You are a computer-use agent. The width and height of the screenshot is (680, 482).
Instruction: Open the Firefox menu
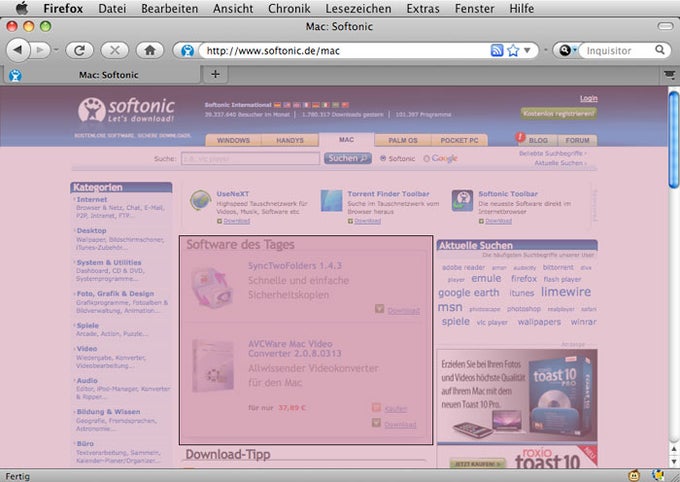click(x=63, y=8)
